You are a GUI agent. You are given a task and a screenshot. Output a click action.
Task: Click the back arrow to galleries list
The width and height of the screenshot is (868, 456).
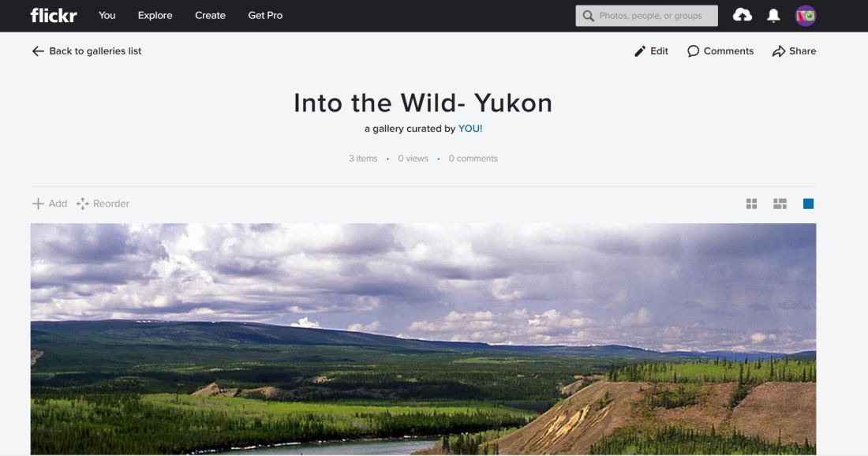pyautogui.click(x=38, y=51)
